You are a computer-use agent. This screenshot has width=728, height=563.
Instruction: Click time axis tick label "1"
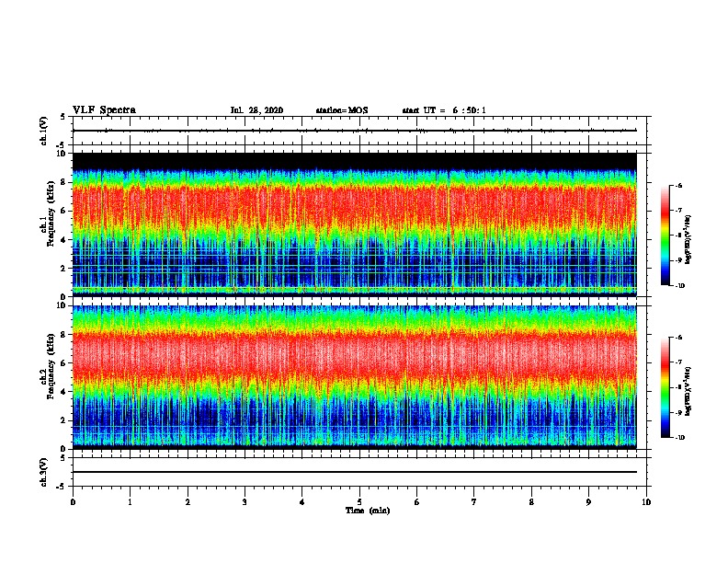coord(130,502)
